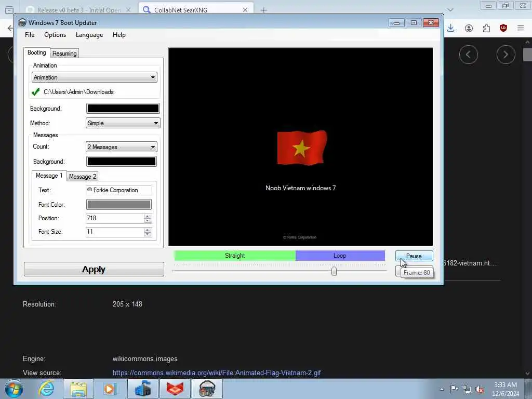Open Windows Media Player from the taskbar

click(110, 389)
